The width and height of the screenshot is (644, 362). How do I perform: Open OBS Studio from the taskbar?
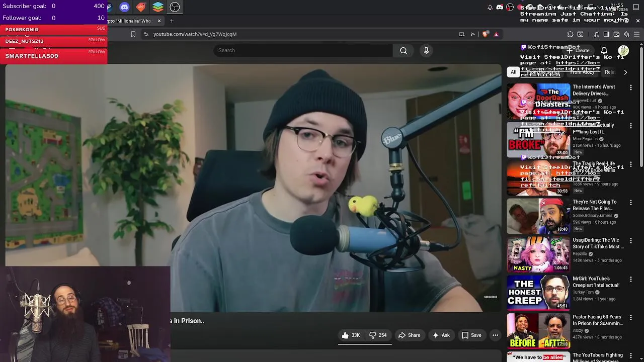click(175, 7)
